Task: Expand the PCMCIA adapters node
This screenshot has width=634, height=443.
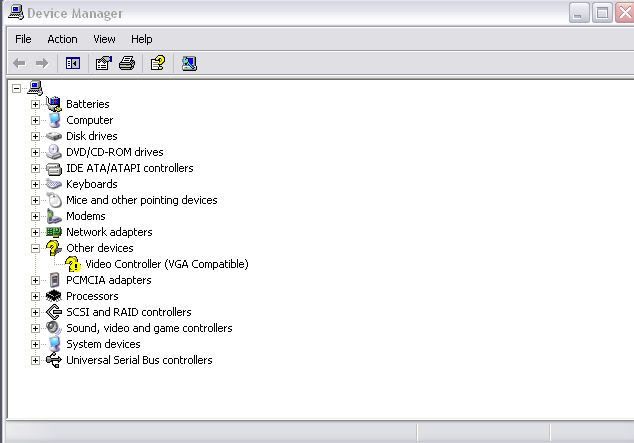Action: (x=35, y=280)
